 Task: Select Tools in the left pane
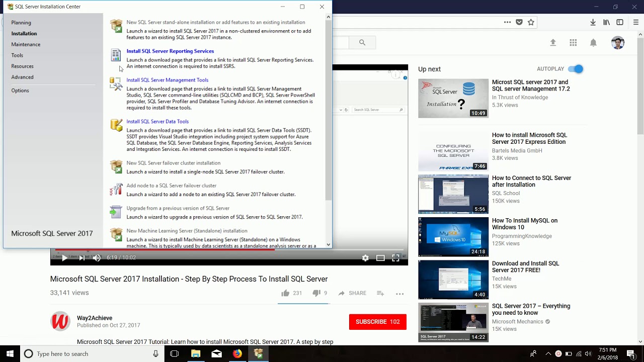coord(17,55)
